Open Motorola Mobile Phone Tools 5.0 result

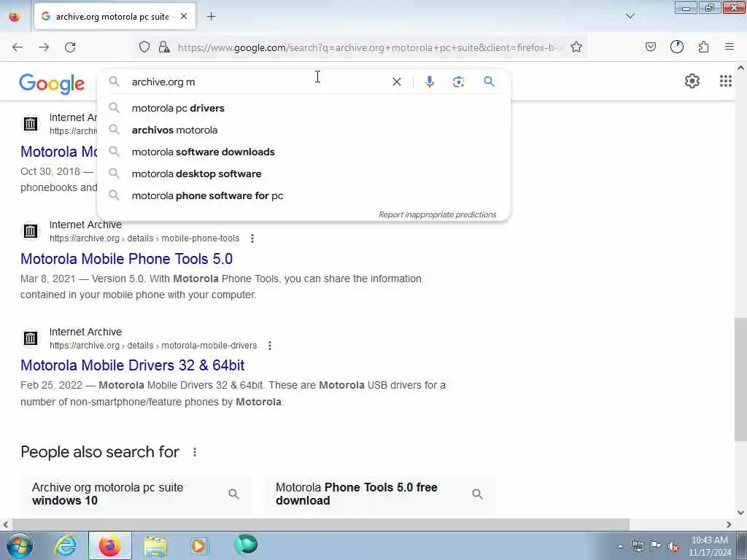point(126,259)
